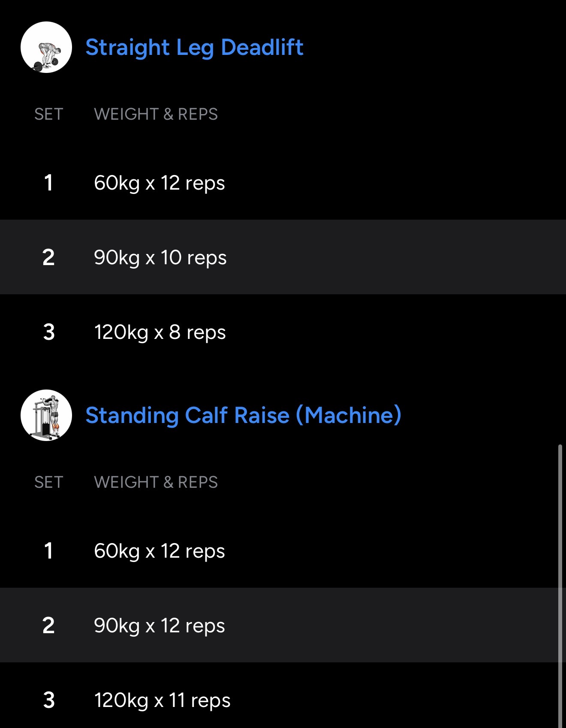Tap set number 1 of Straight Leg Deadlift
The image size is (566, 728).
(48, 183)
